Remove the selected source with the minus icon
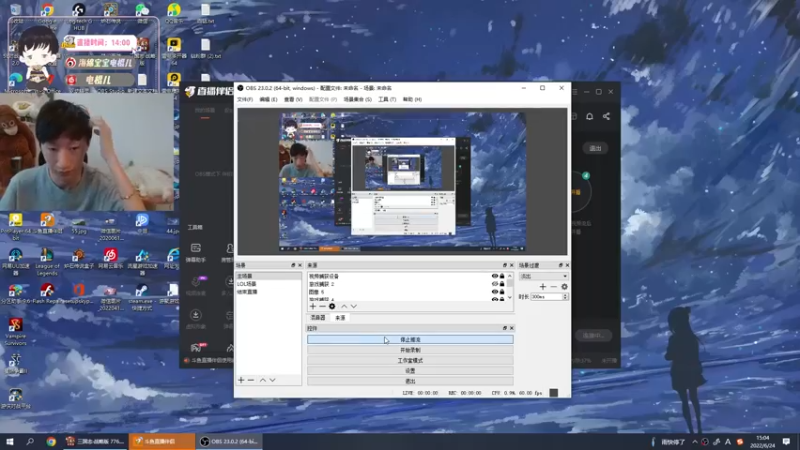Screen dimensions: 800x450 click(x=322, y=306)
